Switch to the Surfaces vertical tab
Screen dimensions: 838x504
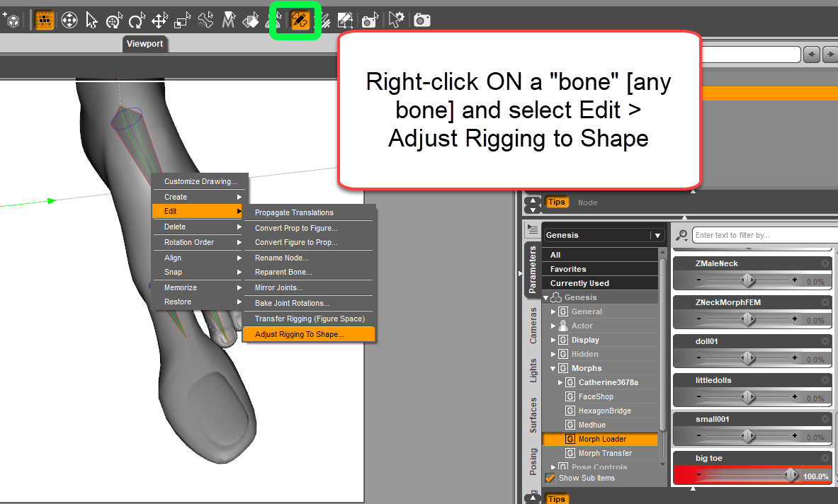(x=533, y=415)
